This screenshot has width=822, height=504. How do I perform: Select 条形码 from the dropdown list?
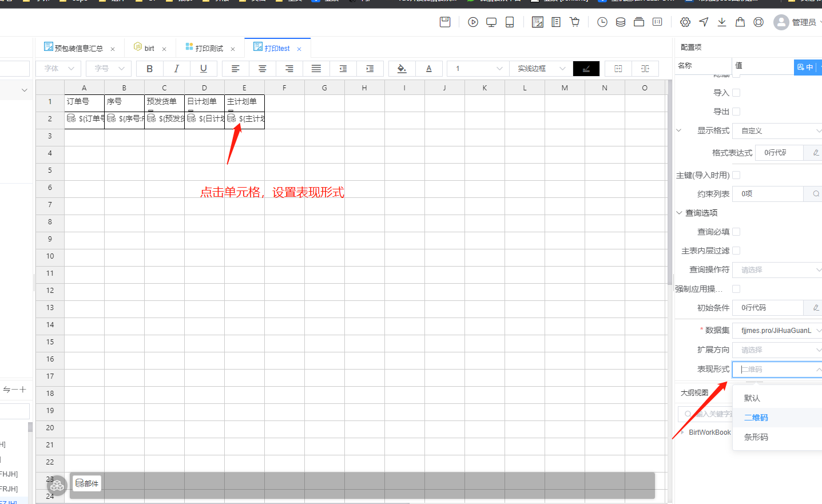click(x=756, y=437)
